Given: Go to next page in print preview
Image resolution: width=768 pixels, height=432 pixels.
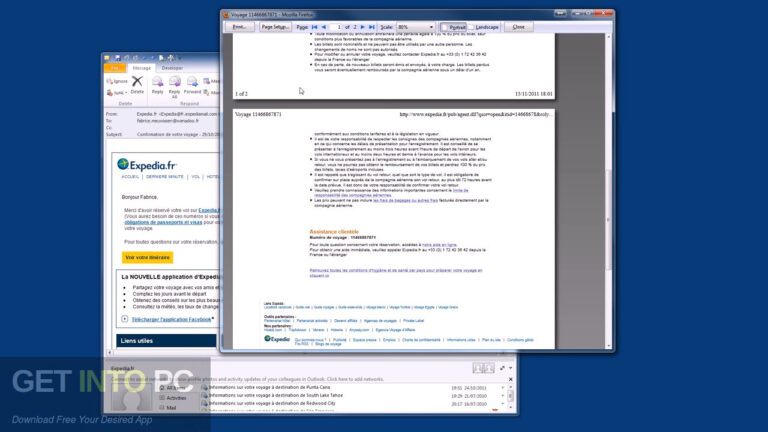Looking at the screenshot, I should [362, 27].
